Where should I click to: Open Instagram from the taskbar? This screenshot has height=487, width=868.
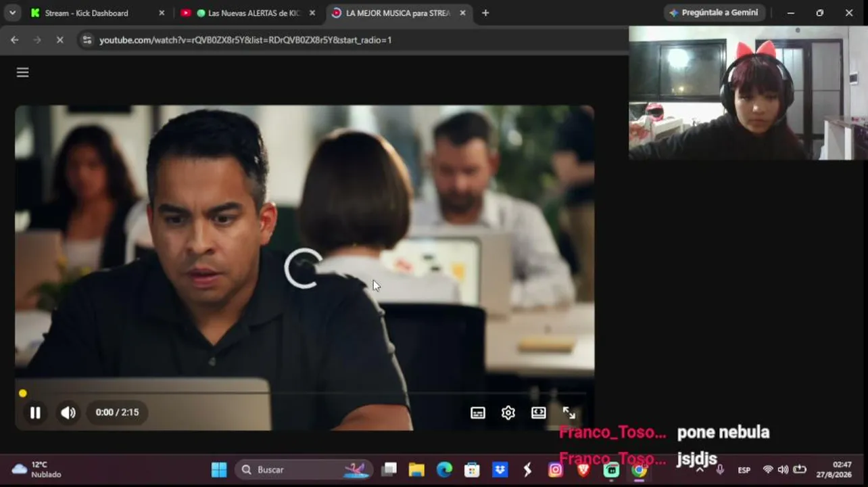click(x=555, y=469)
